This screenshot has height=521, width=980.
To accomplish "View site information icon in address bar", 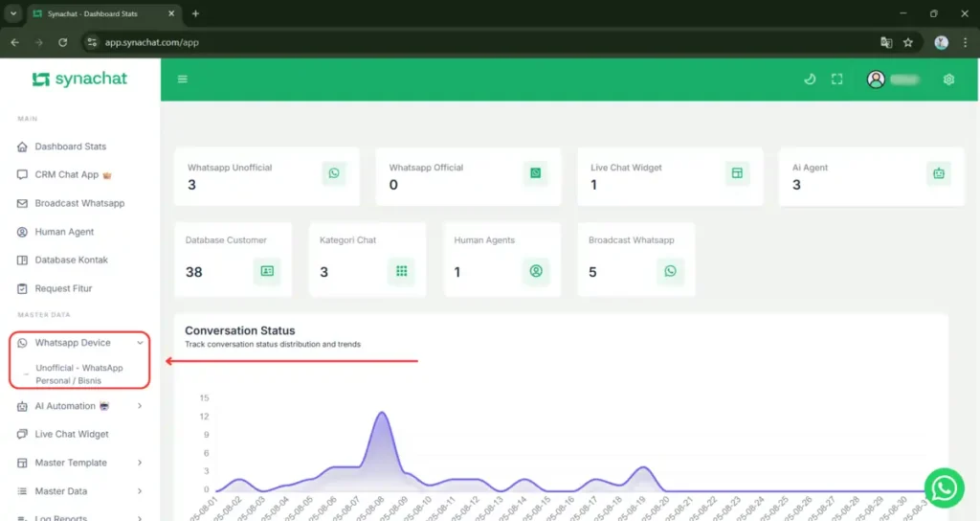I will pyautogui.click(x=92, y=42).
